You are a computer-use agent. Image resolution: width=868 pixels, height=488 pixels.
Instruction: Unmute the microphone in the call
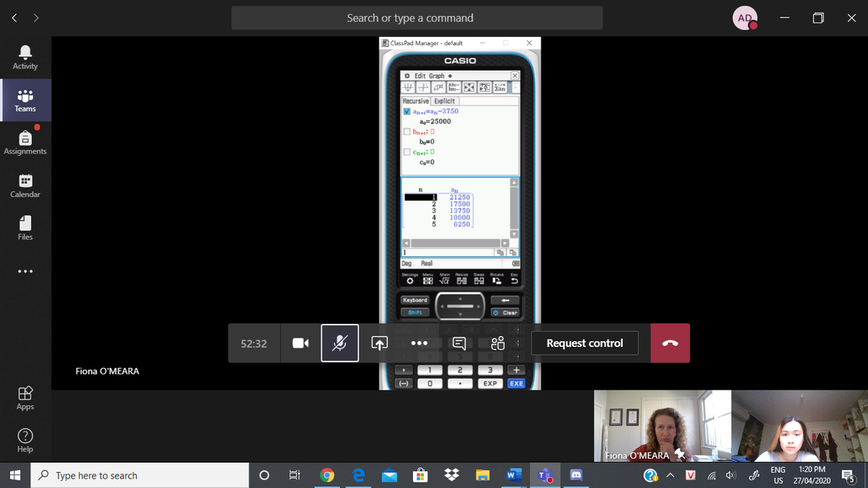tap(340, 343)
